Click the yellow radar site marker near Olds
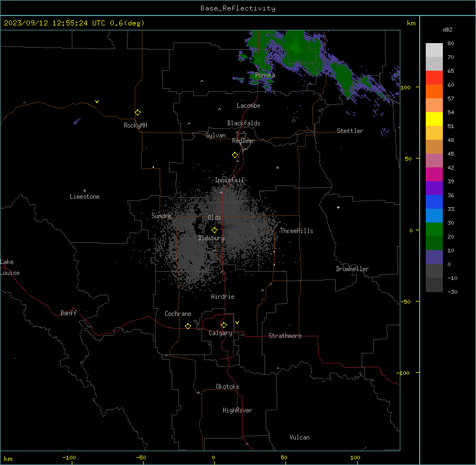Viewport: 476px width, 465px height. point(214,230)
